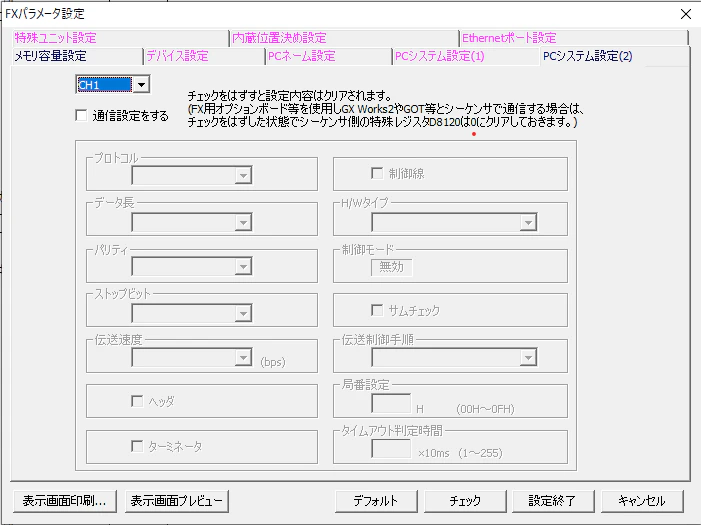Image resolution: width=701 pixels, height=525 pixels.
Task: Click the 表示画面印刷... button
Action: click(65, 501)
